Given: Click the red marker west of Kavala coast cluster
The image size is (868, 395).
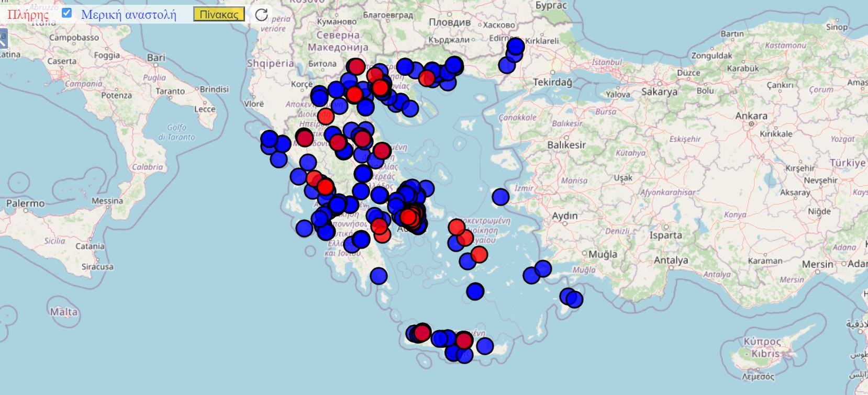Looking at the screenshot, I should (x=427, y=78).
